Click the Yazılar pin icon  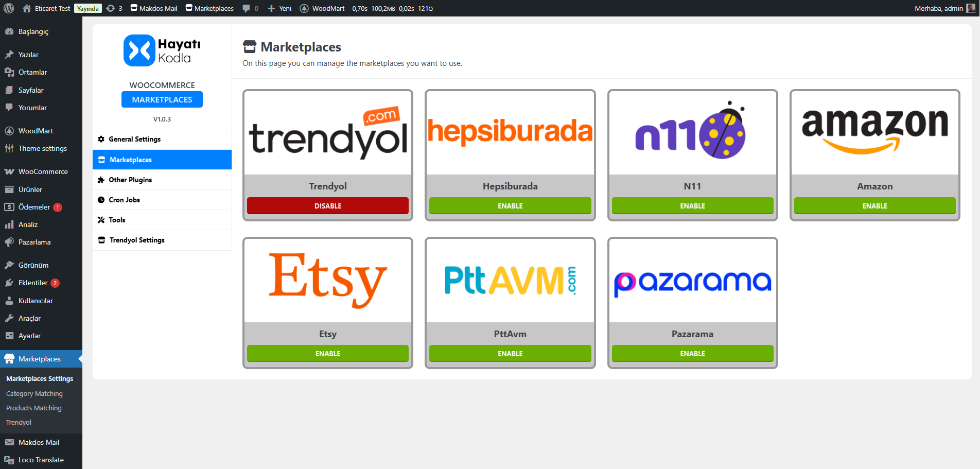point(9,55)
